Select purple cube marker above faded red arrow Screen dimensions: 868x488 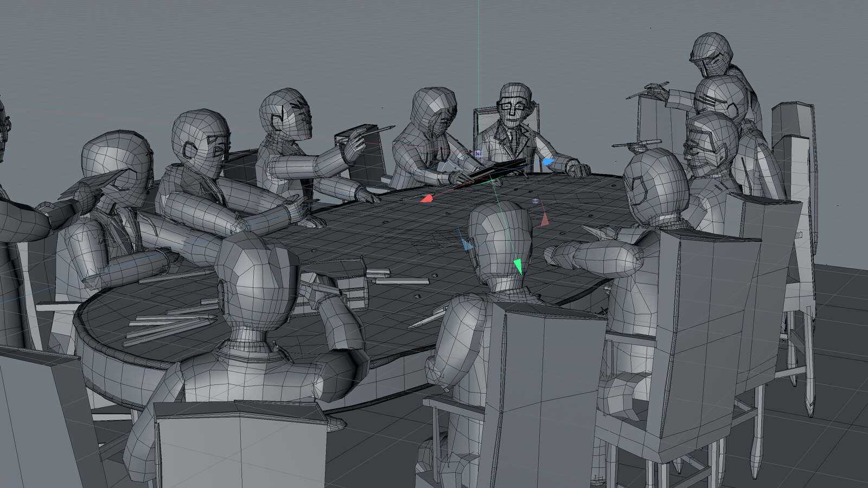[x=536, y=202]
